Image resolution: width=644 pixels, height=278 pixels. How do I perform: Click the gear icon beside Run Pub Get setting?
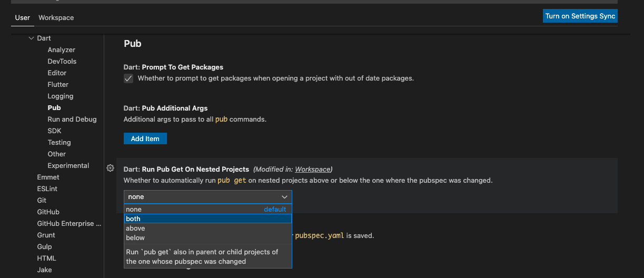[x=111, y=168]
